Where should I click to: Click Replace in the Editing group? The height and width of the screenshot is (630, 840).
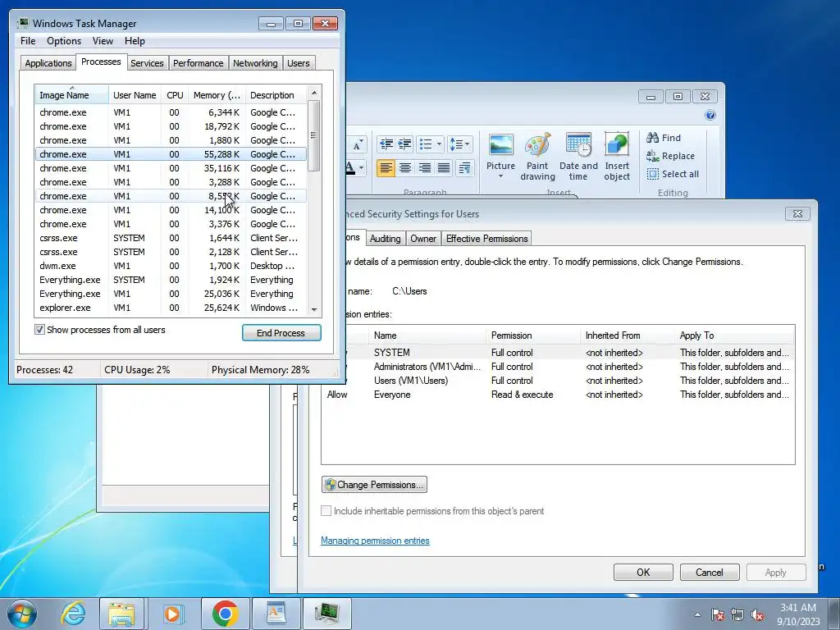tap(670, 156)
